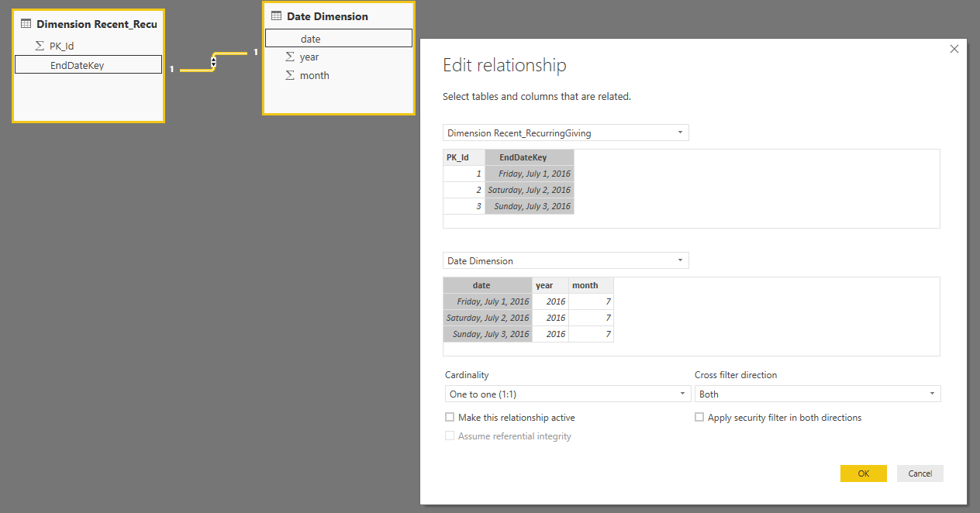The height and width of the screenshot is (513, 980).
Task: Select month column header in preview
Action: click(591, 285)
